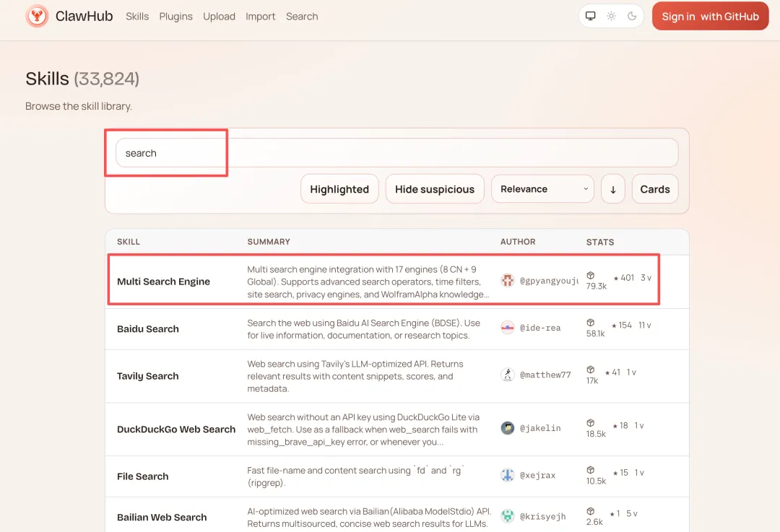Click the AUTHOR column header
The width and height of the screenshot is (780, 532).
pos(518,242)
